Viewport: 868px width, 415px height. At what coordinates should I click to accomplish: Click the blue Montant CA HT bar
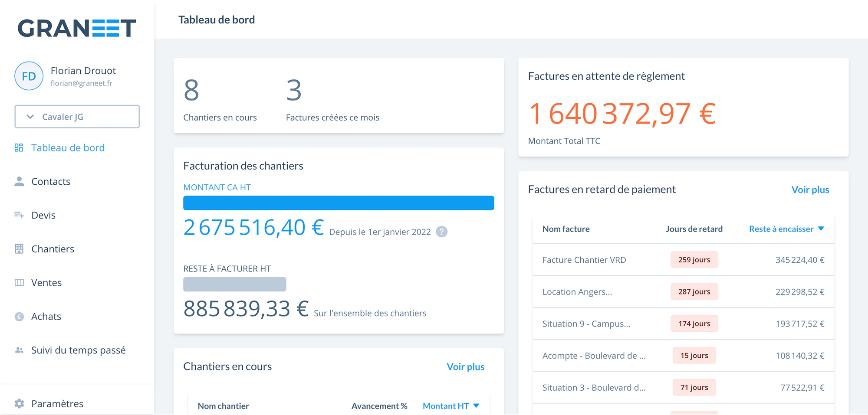coord(339,203)
